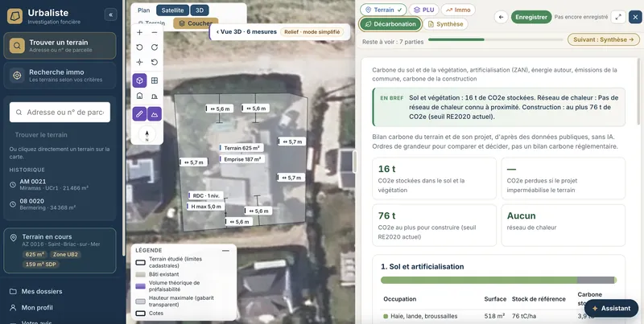
Task: Open the PLU tab
Action: (x=424, y=10)
